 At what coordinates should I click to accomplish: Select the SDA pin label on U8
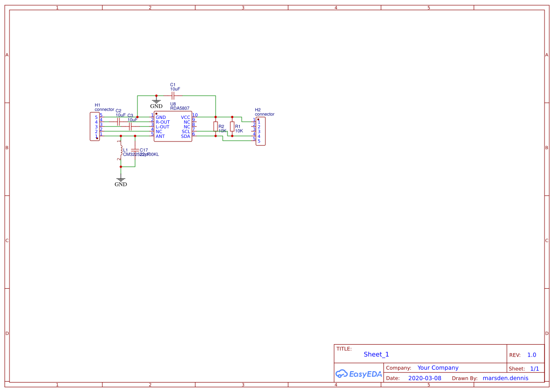185,136
